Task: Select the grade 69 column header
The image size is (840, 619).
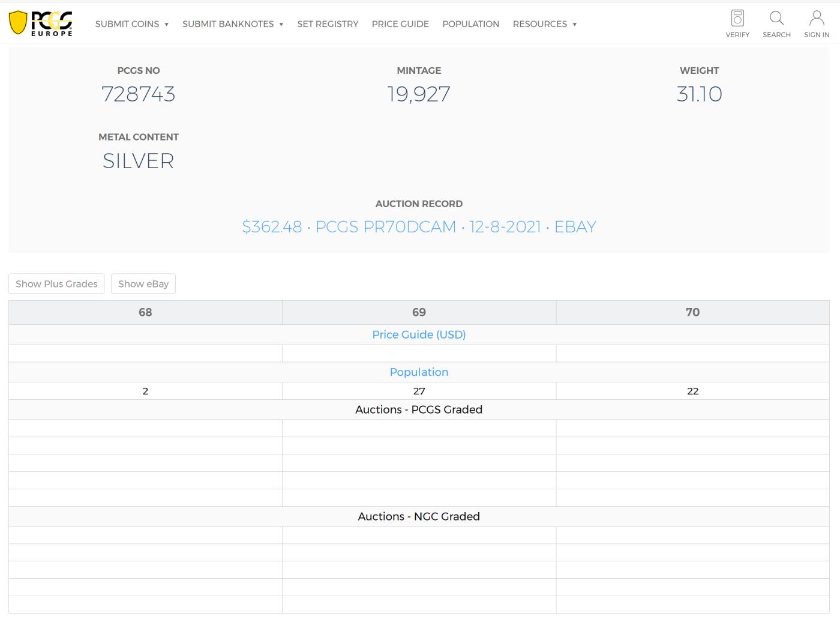Action: tap(419, 313)
